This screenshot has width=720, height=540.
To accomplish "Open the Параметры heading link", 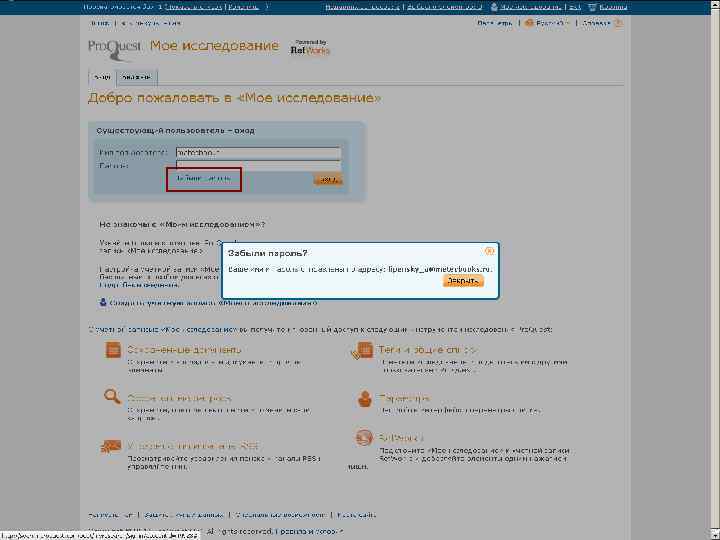I will pos(404,398).
